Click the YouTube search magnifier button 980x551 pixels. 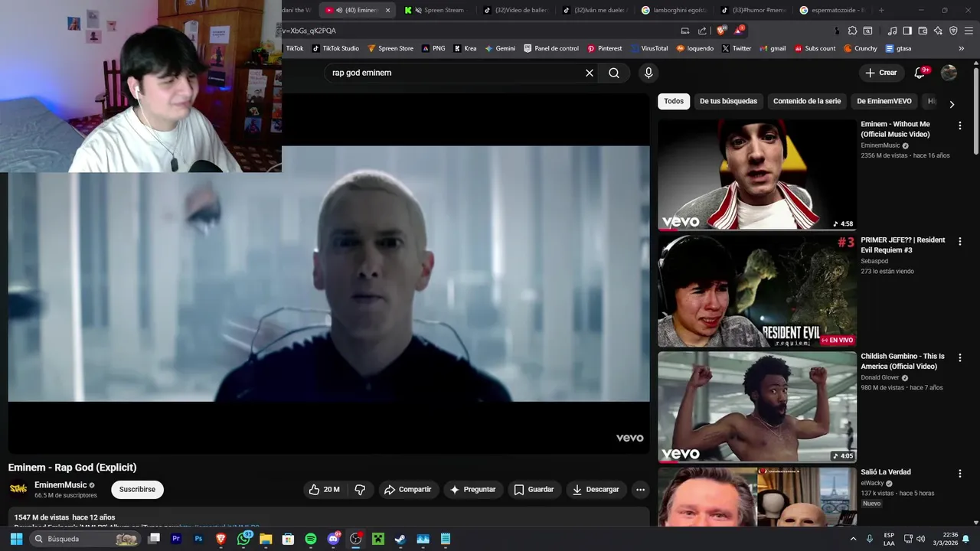pyautogui.click(x=614, y=73)
